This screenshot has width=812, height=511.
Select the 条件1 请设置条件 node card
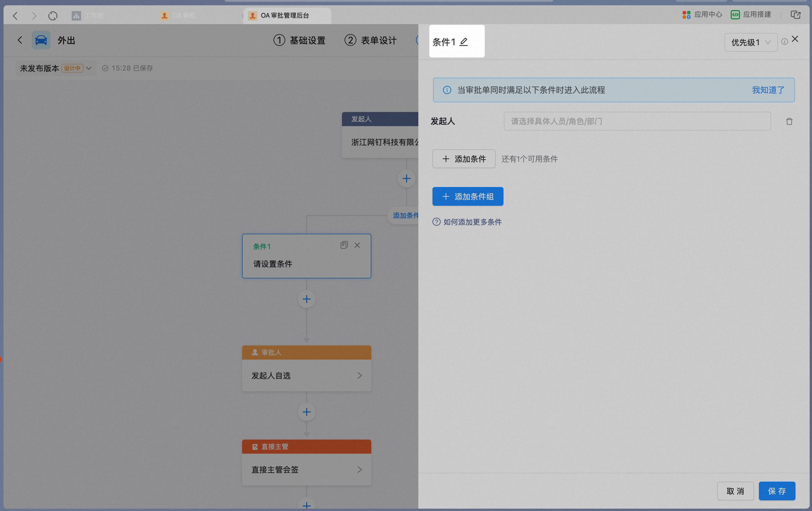306,256
